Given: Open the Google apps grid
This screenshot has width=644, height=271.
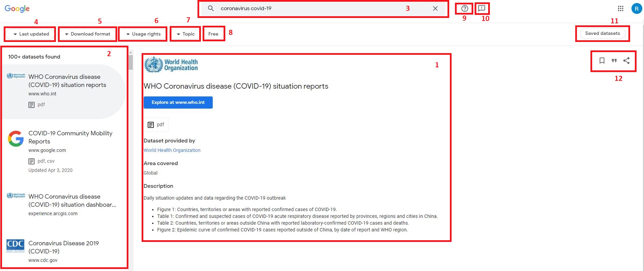Looking at the screenshot, I should (621, 8).
